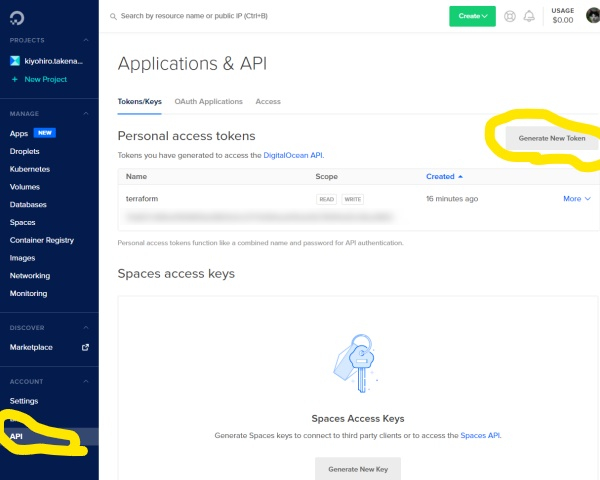The height and width of the screenshot is (480, 600).
Task: Click the blurred terraform token value
Action: click(x=259, y=217)
